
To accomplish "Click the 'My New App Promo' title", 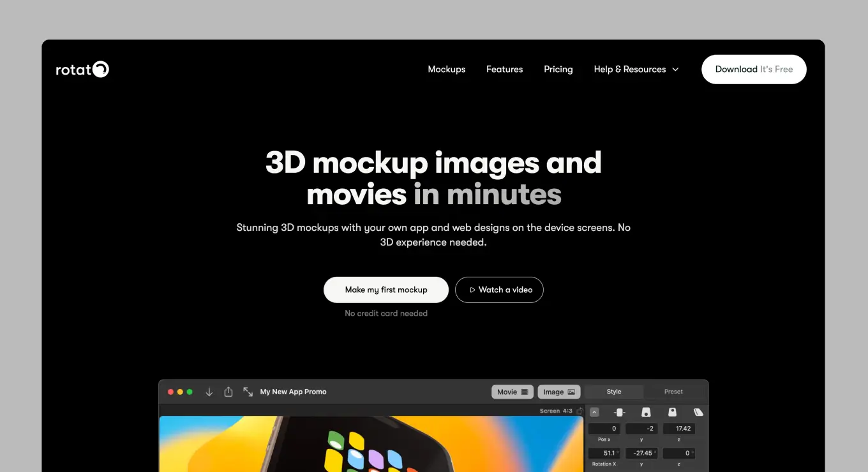I will coord(294,392).
